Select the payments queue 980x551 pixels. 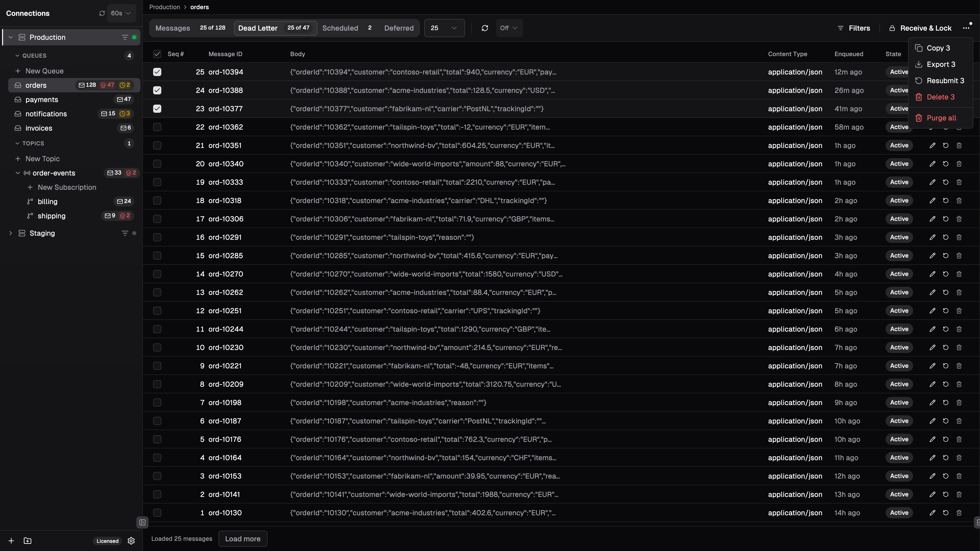74,100
